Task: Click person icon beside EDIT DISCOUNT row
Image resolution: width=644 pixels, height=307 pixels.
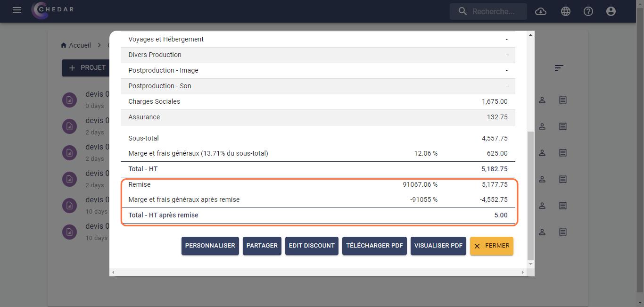Action: click(542, 232)
